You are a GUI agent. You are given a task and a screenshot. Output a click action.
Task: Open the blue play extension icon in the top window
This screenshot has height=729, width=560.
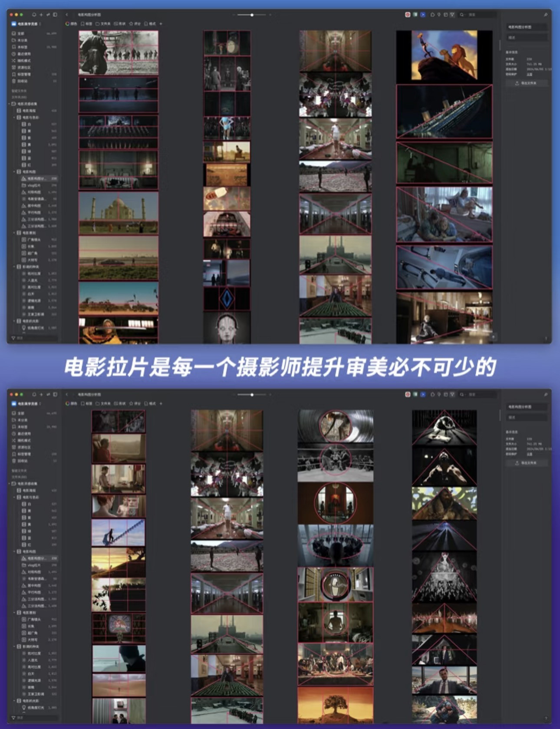pos(422,15)
